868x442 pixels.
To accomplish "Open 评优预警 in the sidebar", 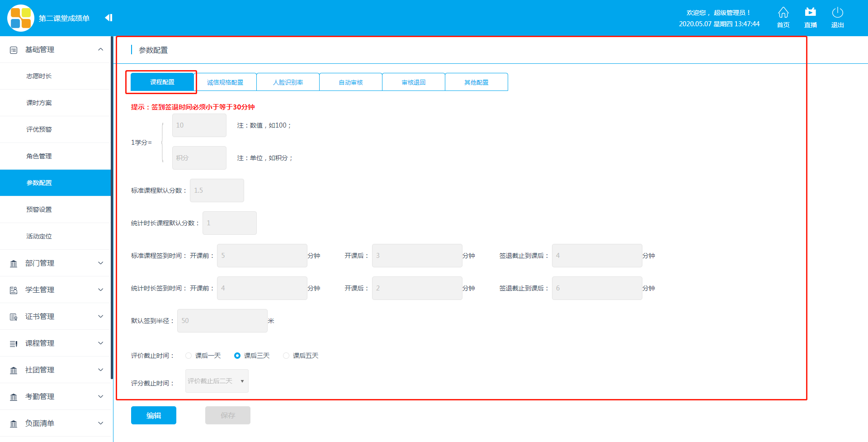I will click(x=55, y=129).
